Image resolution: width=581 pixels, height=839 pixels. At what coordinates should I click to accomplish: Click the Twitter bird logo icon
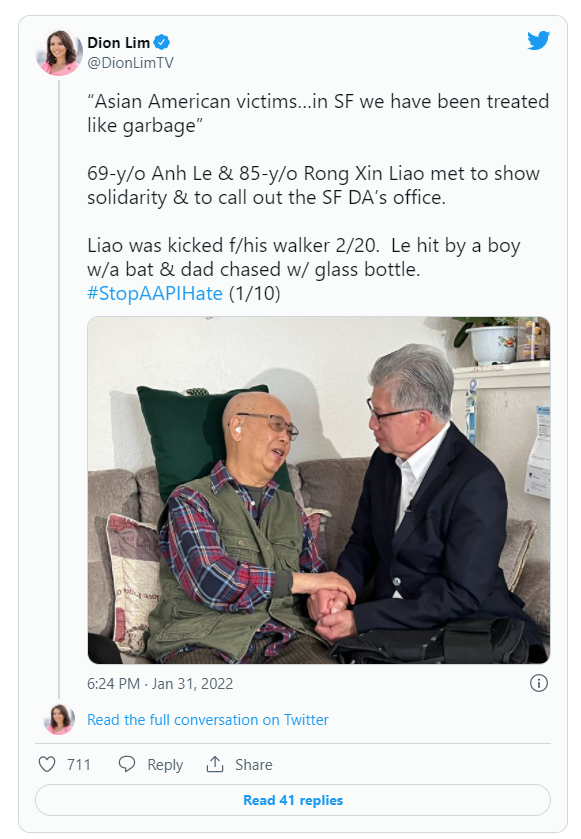tap(538, 41)
